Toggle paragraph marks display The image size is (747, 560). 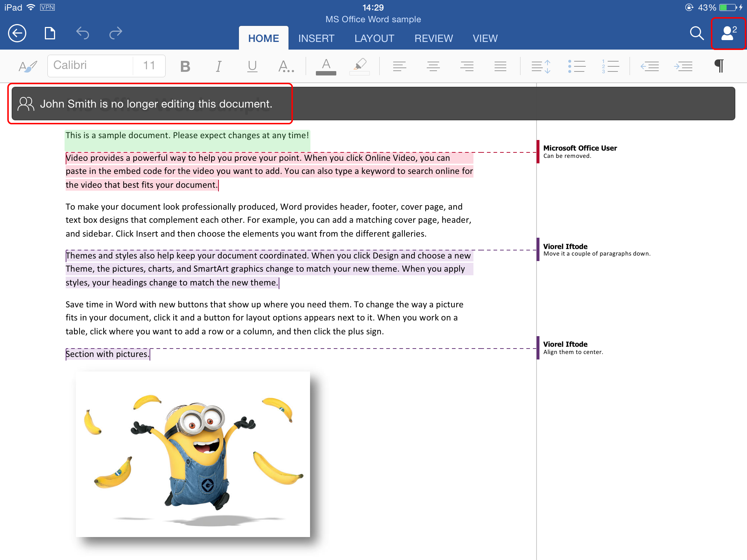[719, 66]
